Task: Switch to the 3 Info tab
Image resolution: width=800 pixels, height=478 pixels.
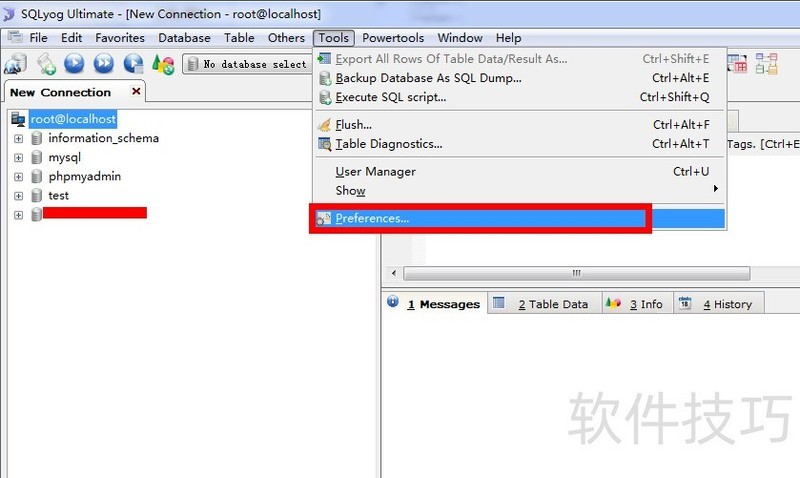Action: pyautogui.click(x=638, y=304)
